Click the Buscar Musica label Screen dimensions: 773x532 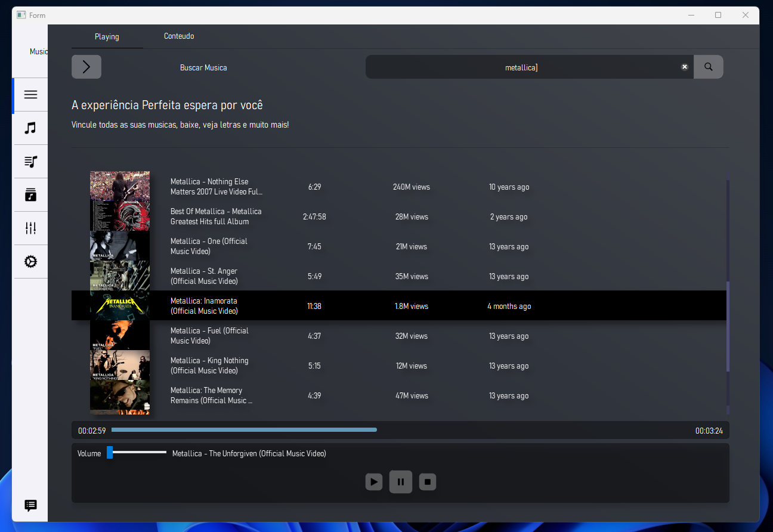click(x=203, y=67)
